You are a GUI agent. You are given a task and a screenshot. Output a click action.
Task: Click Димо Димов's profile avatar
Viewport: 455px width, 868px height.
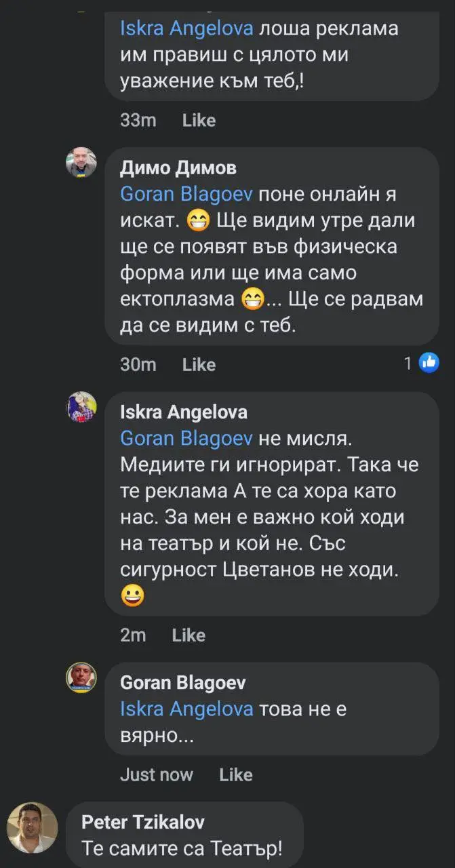pos(81,162)
